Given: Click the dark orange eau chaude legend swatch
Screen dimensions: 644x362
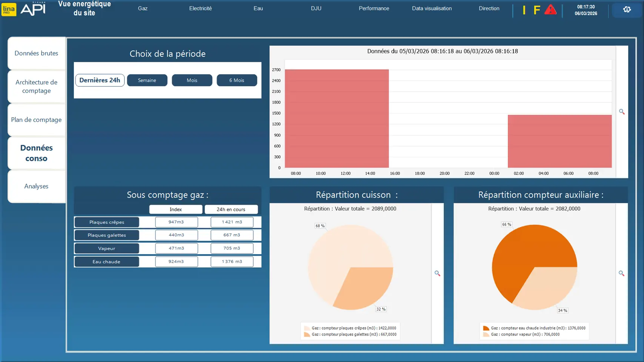Looking at the screenshot, I should point(486,328).
